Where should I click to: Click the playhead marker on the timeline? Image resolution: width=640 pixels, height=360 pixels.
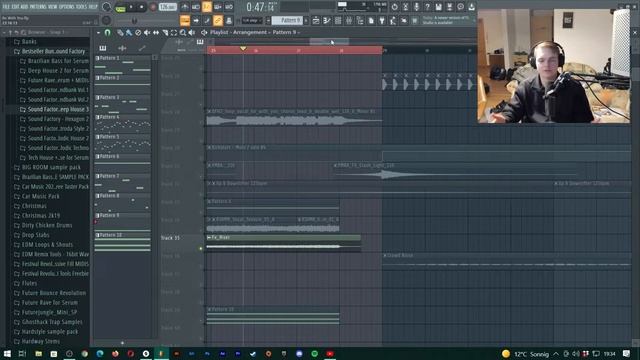pos(243,49)
